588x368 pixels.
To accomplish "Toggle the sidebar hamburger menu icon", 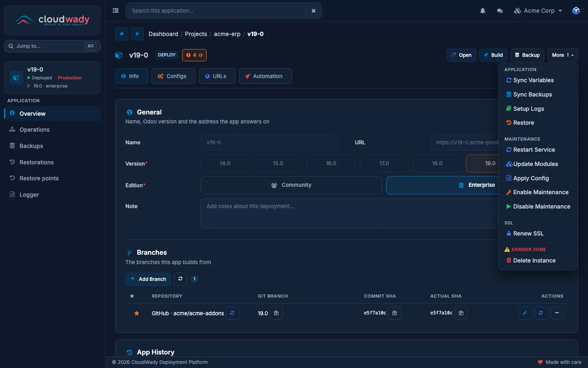I will point(116,11).
